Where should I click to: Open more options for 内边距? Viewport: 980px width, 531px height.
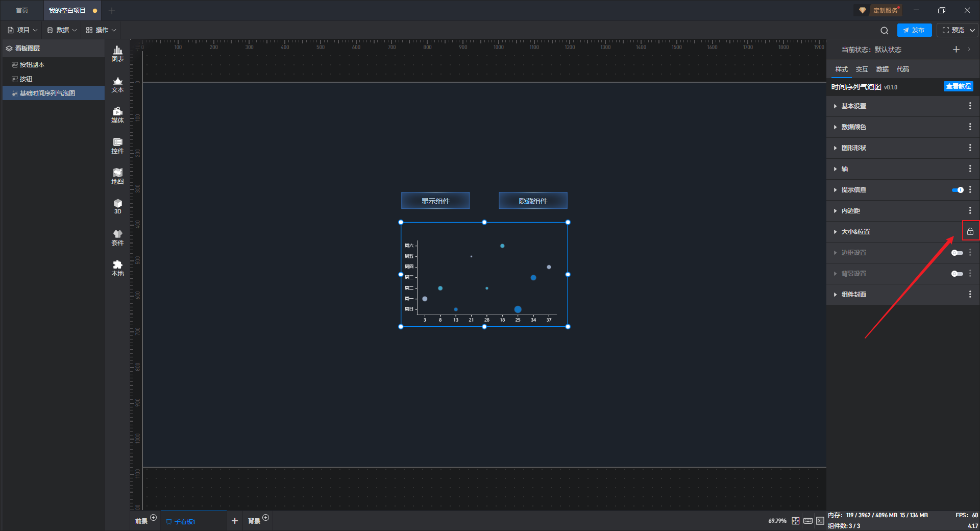click(970, 210)
